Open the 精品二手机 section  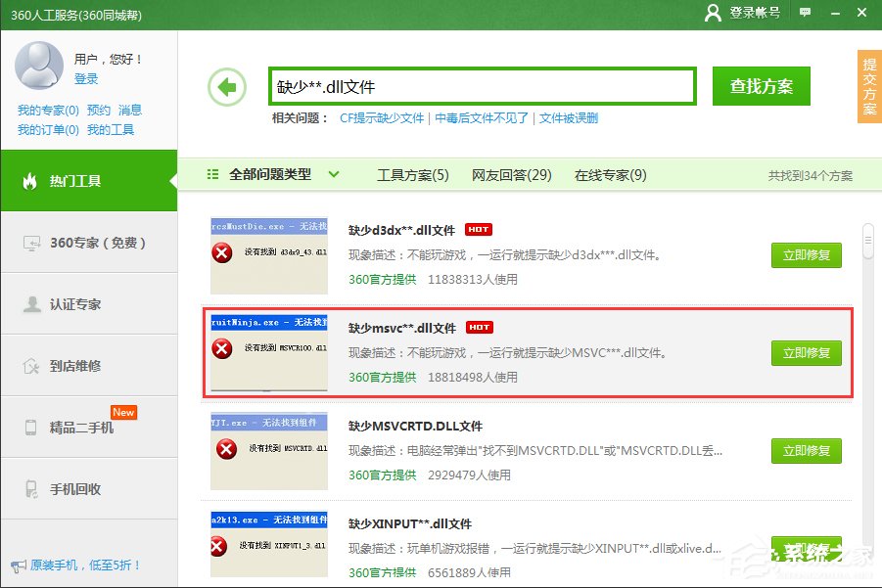click(x=88, y=427)
